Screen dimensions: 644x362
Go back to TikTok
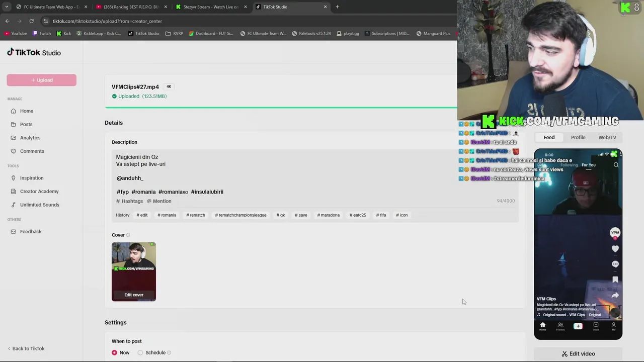click(26, 348)
